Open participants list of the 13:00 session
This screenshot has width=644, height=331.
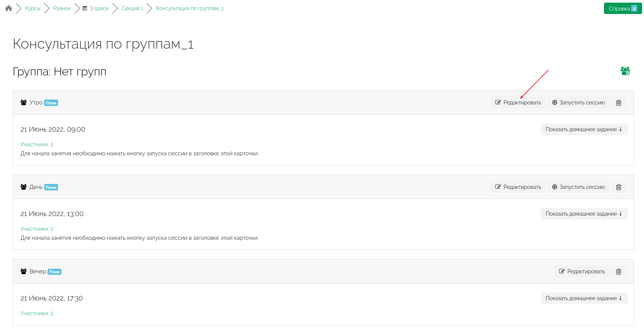(x=37, y=229)
